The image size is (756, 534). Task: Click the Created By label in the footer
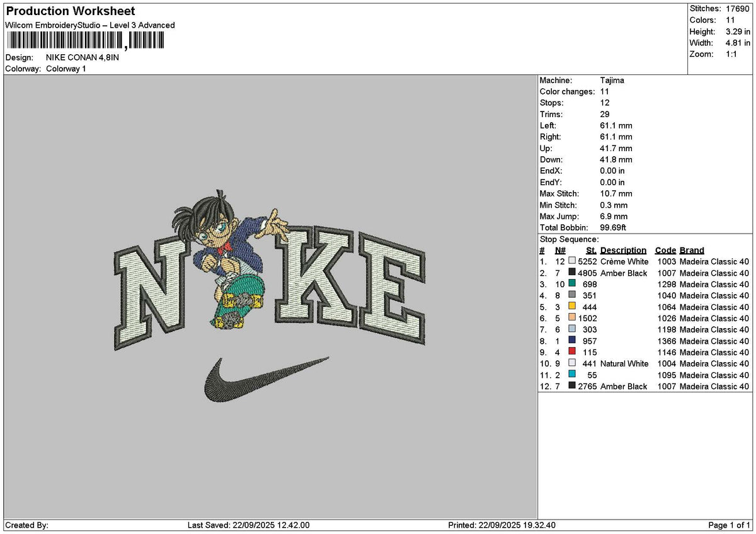(26, 525)
